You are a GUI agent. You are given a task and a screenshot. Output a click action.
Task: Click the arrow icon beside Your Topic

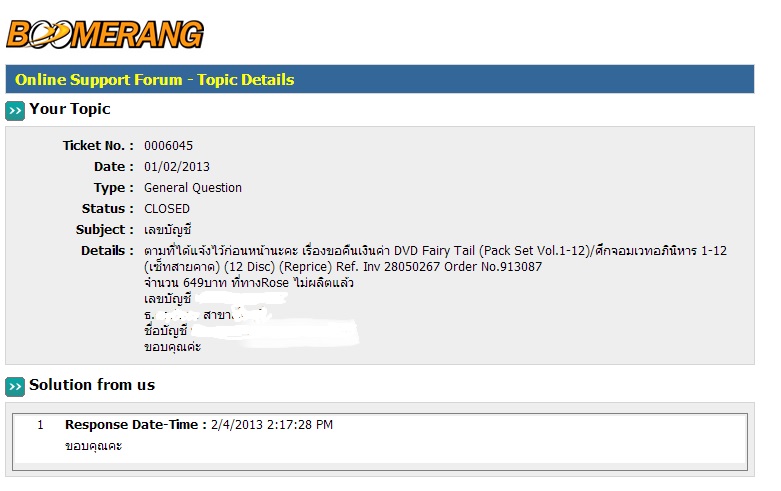coord(15,111)
